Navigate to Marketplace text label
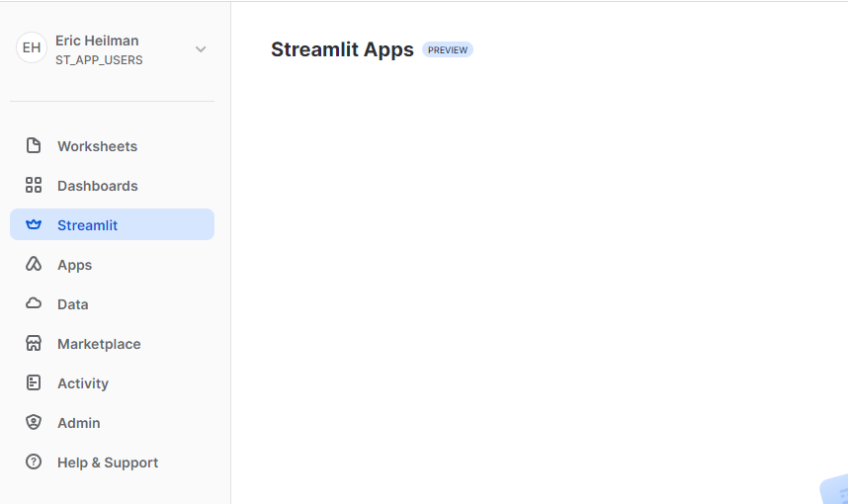Image resolution: width=848 pixels, height=504 pixels. coord(99,344)
